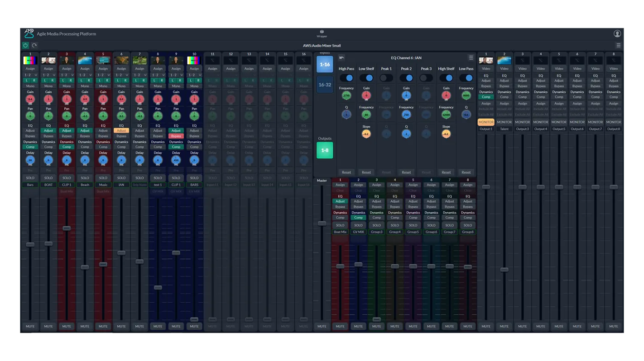Screen dimensions: 644x361
Task: Click the power icon in the toolbar
Action: [25, 45]
